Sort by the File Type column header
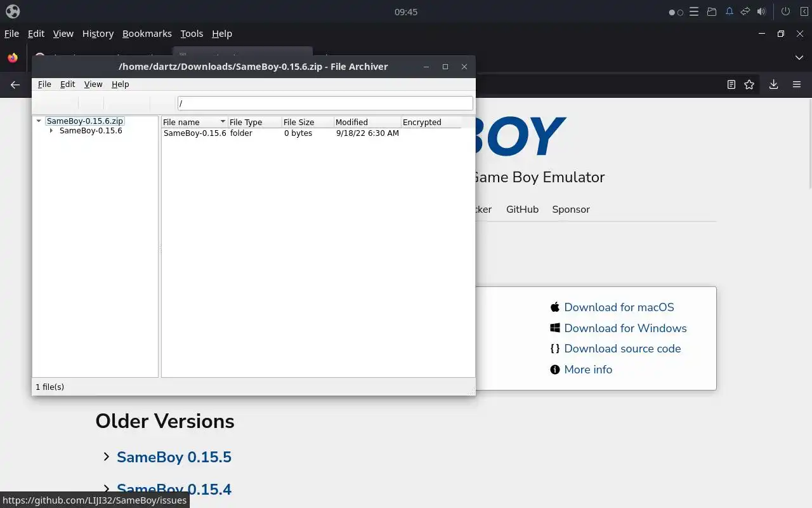812x508 pixels. point(254,122)
